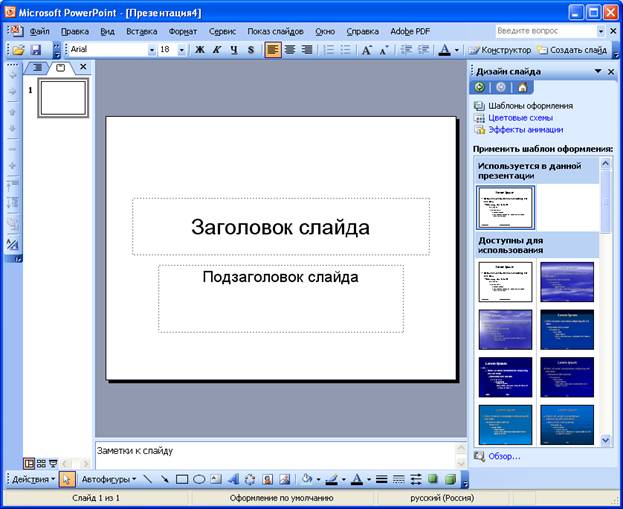Click the Заметки к слайду notes field

point(280,453)
